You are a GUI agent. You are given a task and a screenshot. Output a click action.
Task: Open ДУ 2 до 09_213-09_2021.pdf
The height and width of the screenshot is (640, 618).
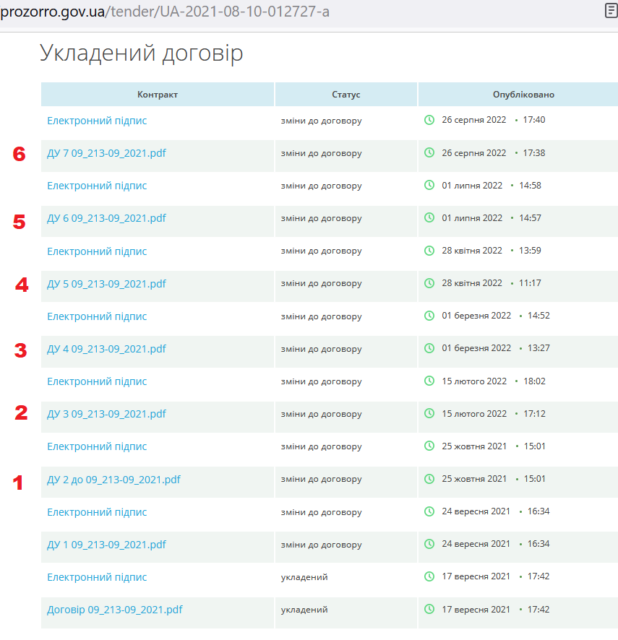tap(113, 479)
